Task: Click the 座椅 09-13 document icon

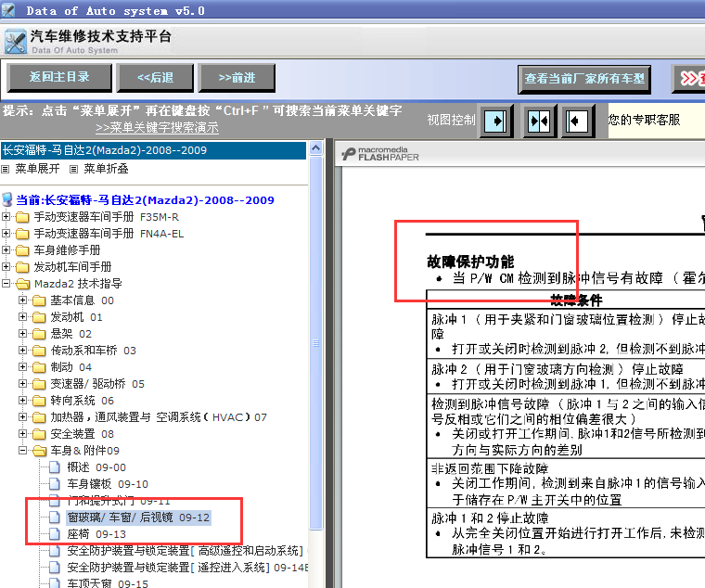Action: (55, 534)
